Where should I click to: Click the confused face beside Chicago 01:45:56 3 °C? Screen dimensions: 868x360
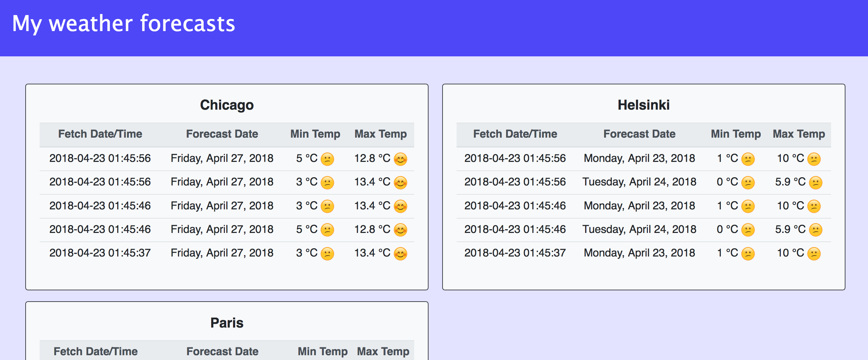(x=327, y=183)
